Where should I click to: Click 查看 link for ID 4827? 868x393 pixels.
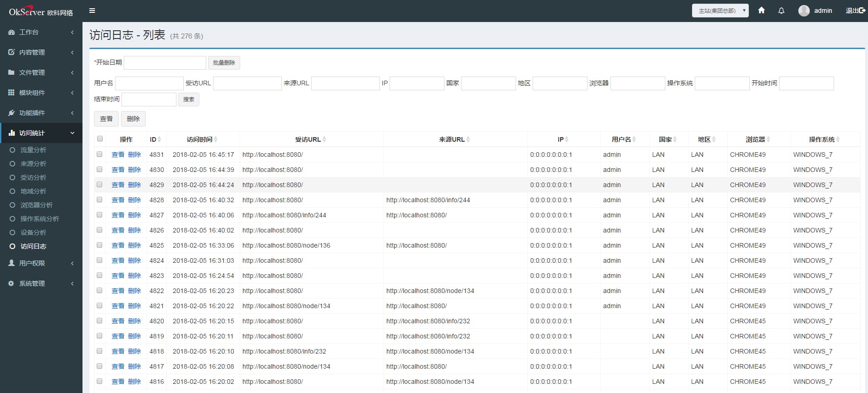click(x=118, y=215)
